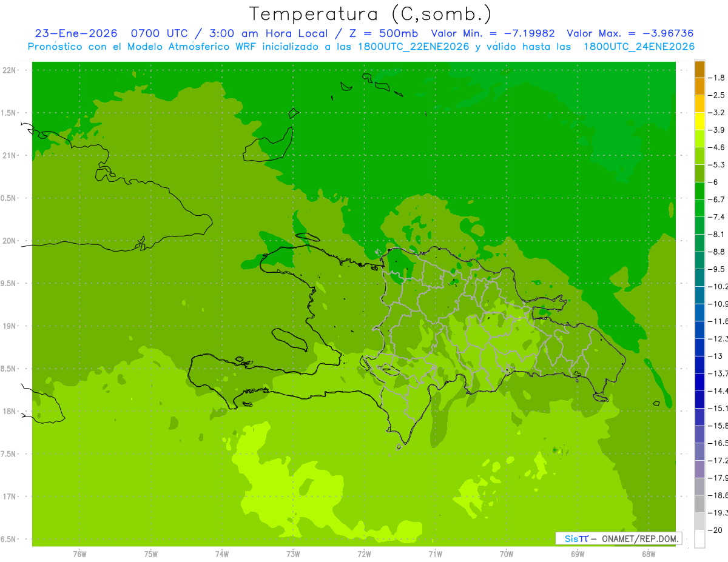Viewport: 728px width, 562px height.
Task: Click the "20N" latitude label
Action: [x=10, y=241]
